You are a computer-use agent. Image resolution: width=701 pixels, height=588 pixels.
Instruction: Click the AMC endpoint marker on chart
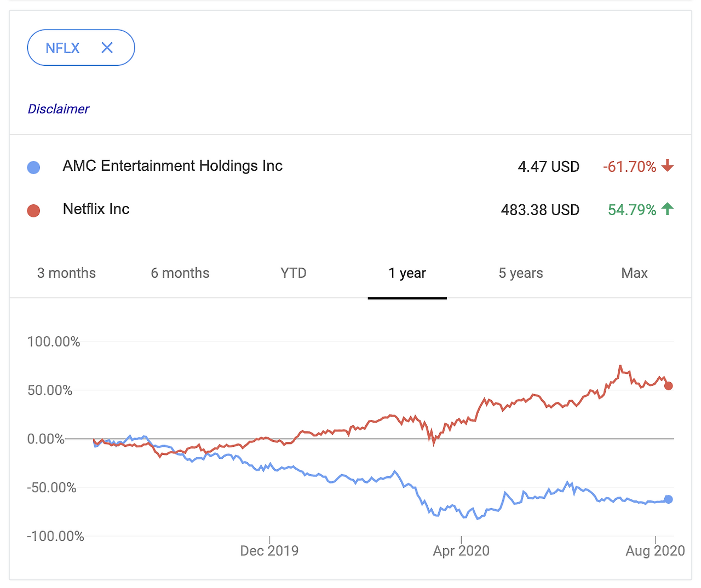(x=668, y=499)
